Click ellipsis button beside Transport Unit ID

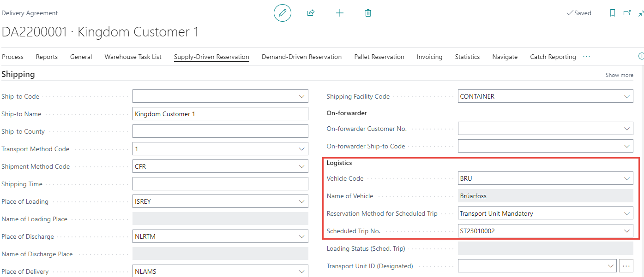click(626, 266)
